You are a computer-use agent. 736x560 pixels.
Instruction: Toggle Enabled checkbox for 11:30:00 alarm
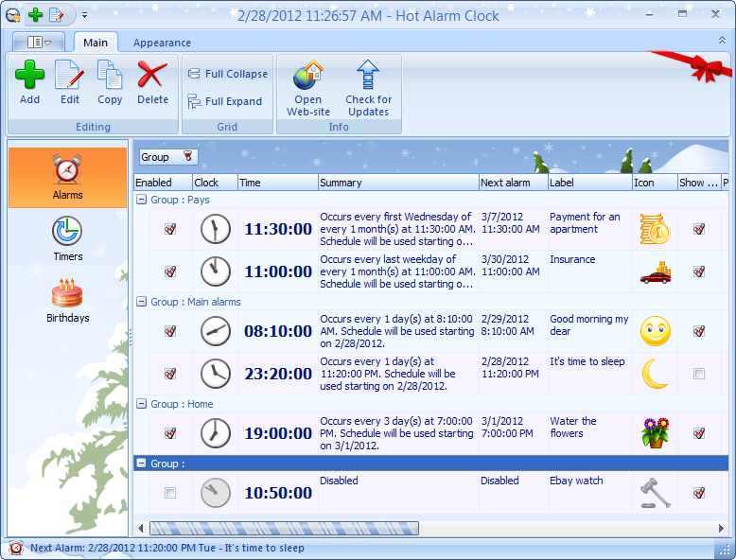pos(170,229)
